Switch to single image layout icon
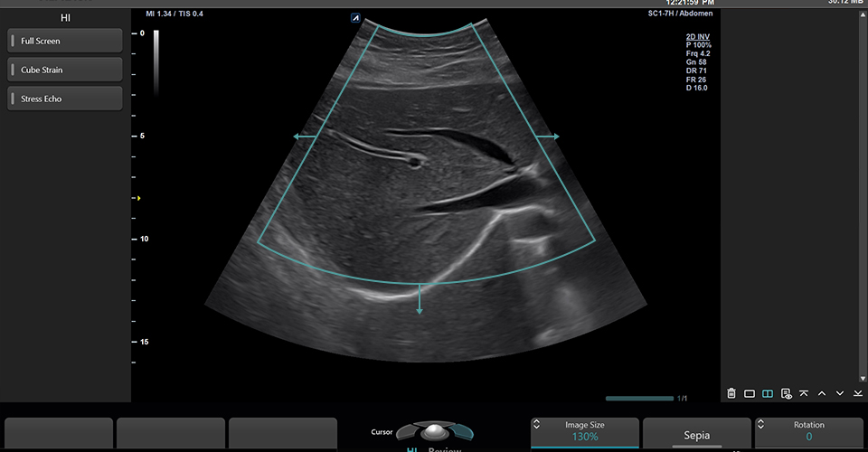Image resolution: width=868 pixels, height=452 pixels. pos(750,393)
